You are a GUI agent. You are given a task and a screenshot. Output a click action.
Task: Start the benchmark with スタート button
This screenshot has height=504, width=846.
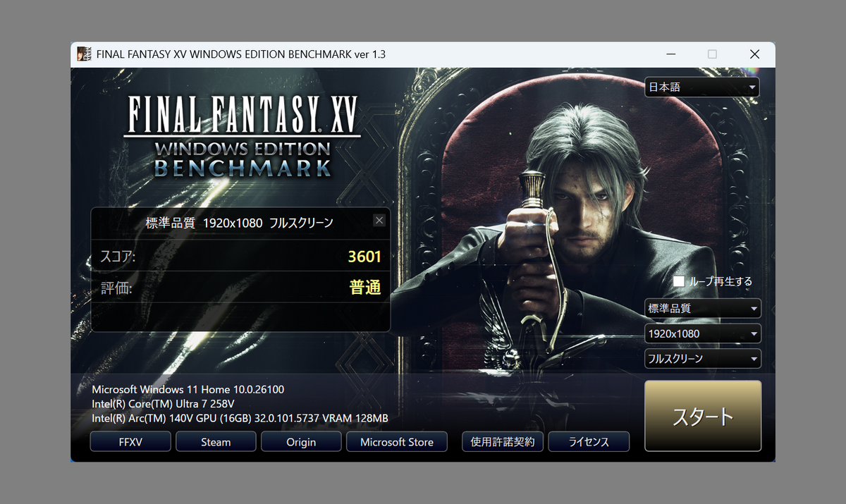pos(703,416)
